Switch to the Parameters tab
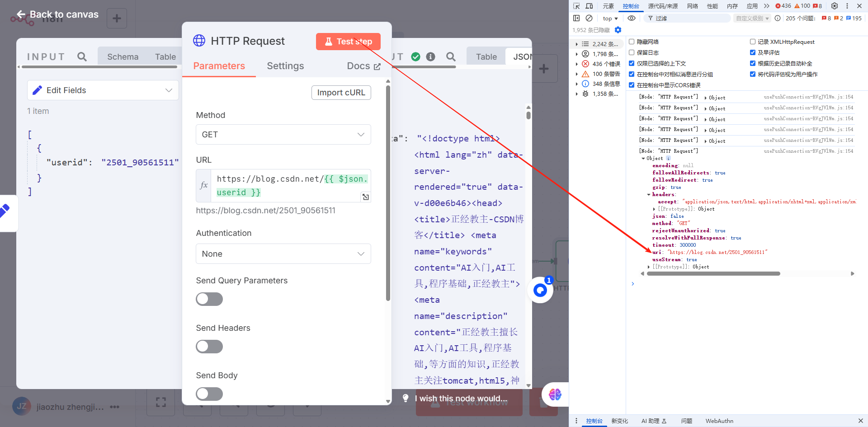868x427 pixels. (x=219, y=66)
